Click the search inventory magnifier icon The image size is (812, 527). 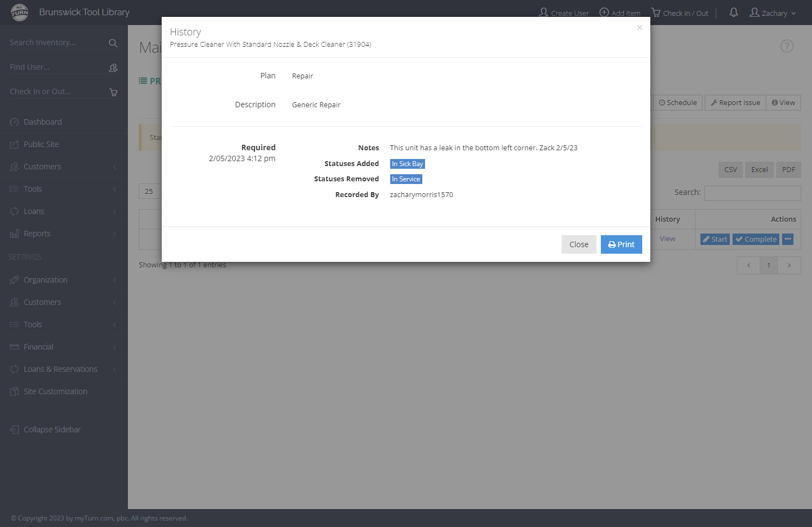pyautogui.click(x=113, y=43)
